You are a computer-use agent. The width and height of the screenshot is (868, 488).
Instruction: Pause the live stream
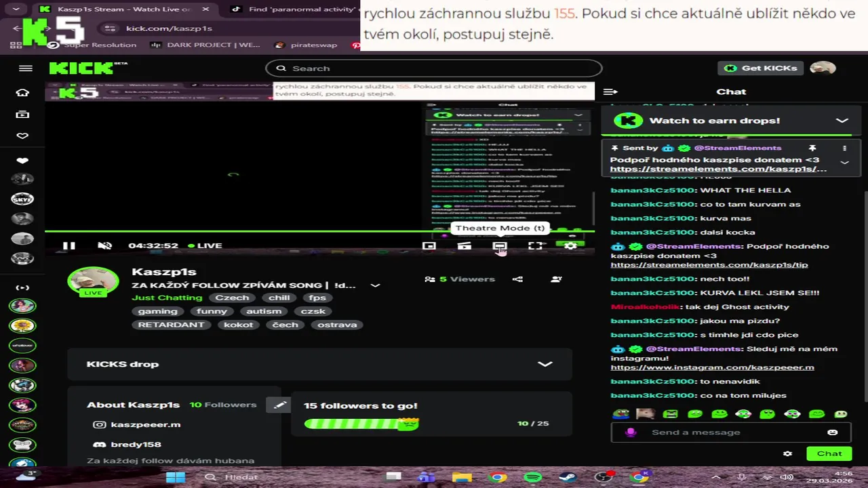[68, 246]
